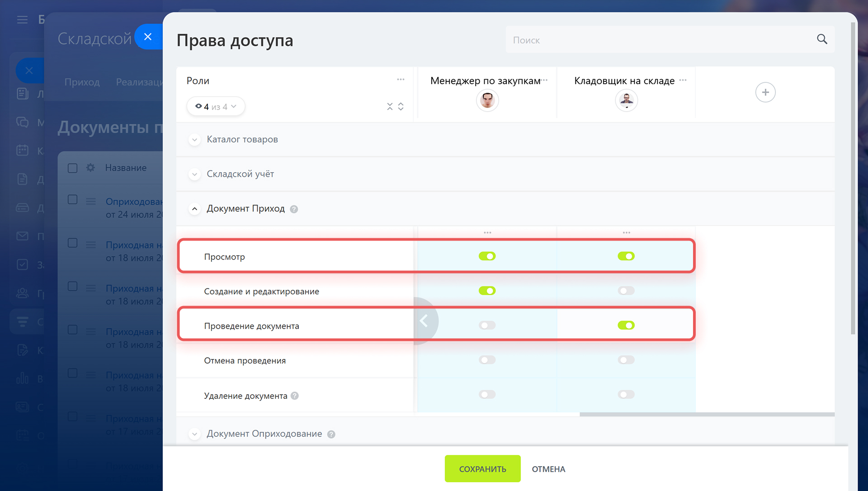Screen dimensions: 868x491
Task: Click the people group icon in the left sidebar
Action: (x=22, y=293)
